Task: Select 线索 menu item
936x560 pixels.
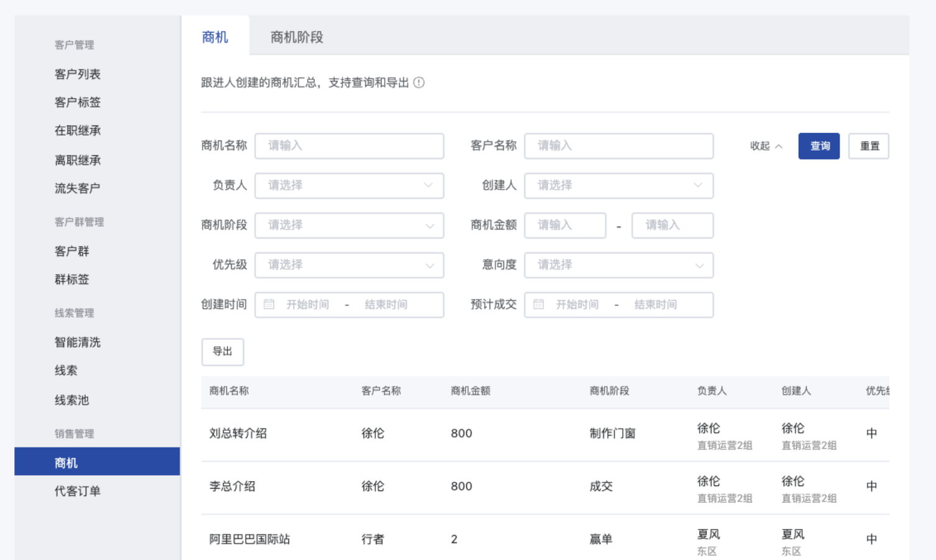Action: pyautogui.click(x=66, y=370)
